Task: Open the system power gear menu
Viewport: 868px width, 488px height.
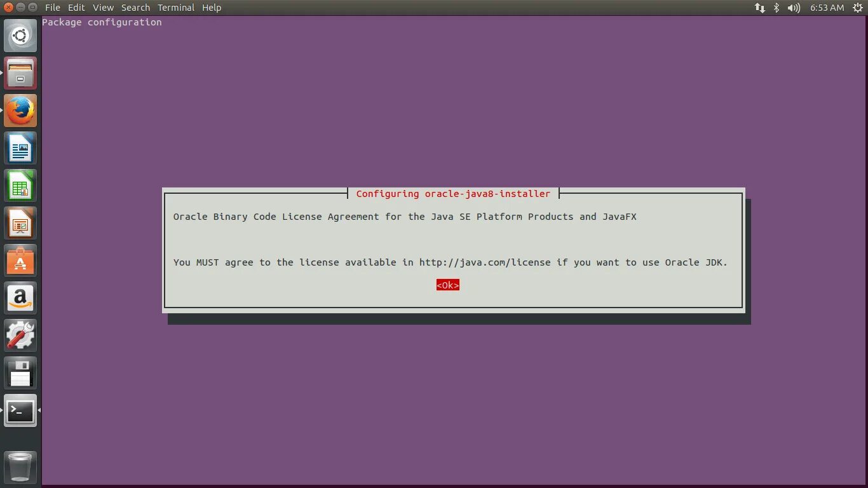Action: (858, 8)
